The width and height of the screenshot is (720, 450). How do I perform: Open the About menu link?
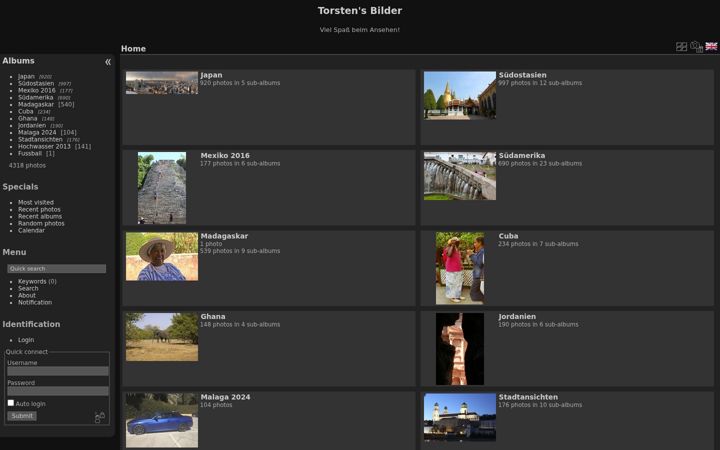pyautogui.click(x=27, y=295)
